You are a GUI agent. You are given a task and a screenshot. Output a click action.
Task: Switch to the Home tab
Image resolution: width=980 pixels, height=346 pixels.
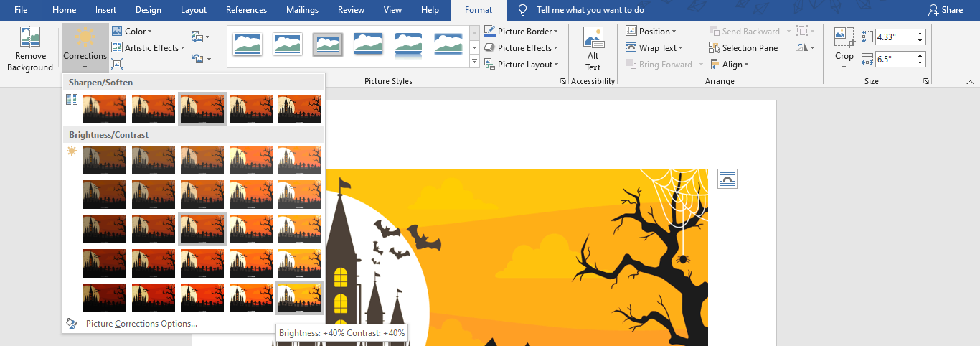tap(65, 10)
